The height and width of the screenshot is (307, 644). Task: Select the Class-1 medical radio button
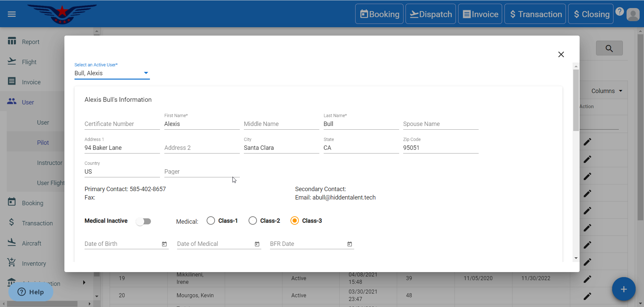[211, 221]
